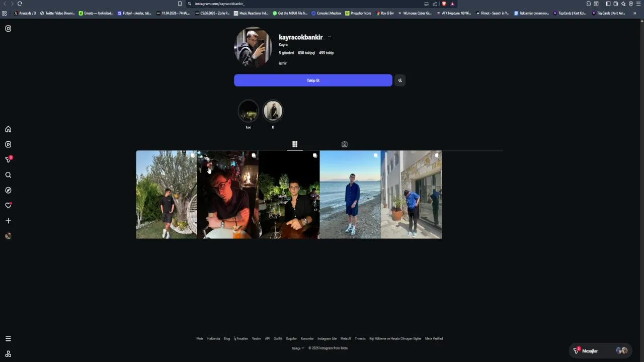Click 'Threads' footer link
Image resolution: width=644 pixels, height=362 pixels.
[x=360, y=338]
